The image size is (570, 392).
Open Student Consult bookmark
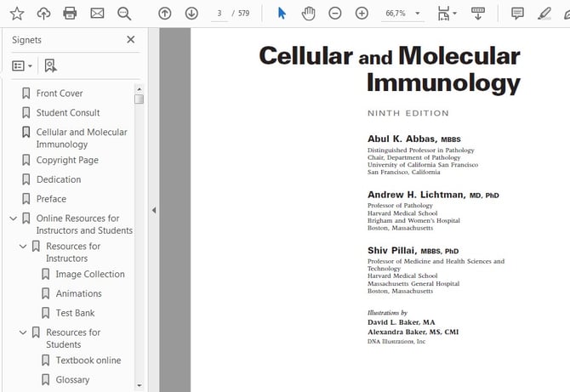click(x=68, y=112)
